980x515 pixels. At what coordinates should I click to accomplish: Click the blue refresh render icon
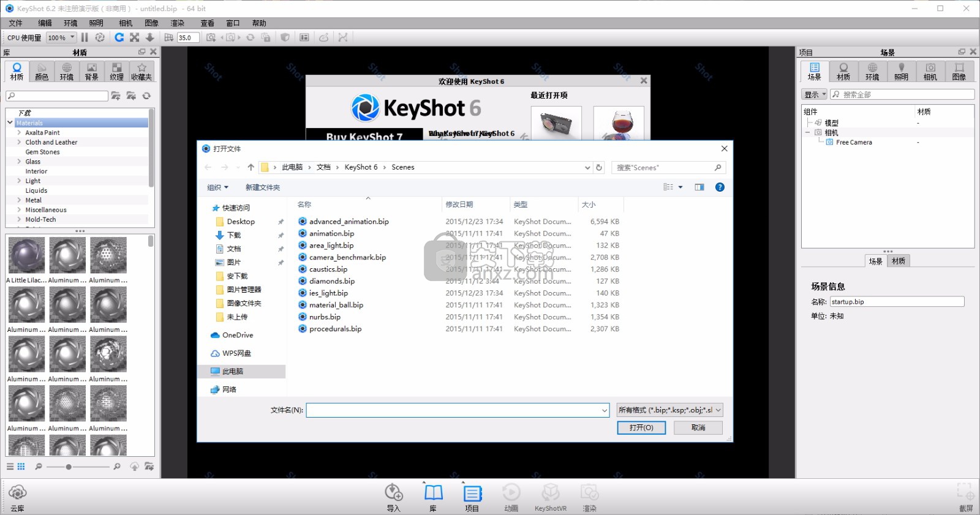point(119,37)
